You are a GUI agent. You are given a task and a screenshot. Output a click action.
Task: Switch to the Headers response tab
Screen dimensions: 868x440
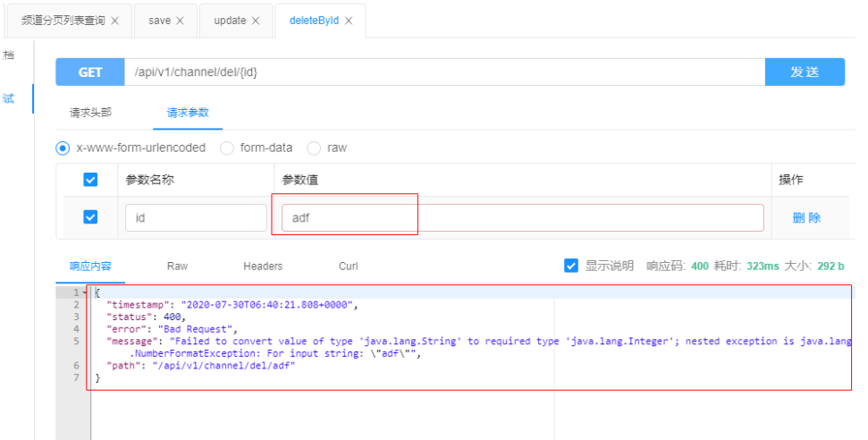(263, 266)
